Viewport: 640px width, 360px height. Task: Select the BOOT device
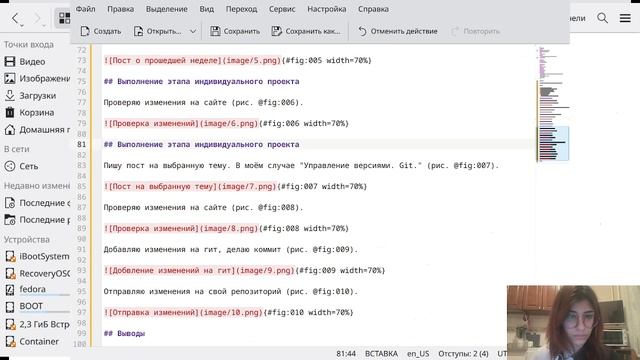tap(37, 306)
